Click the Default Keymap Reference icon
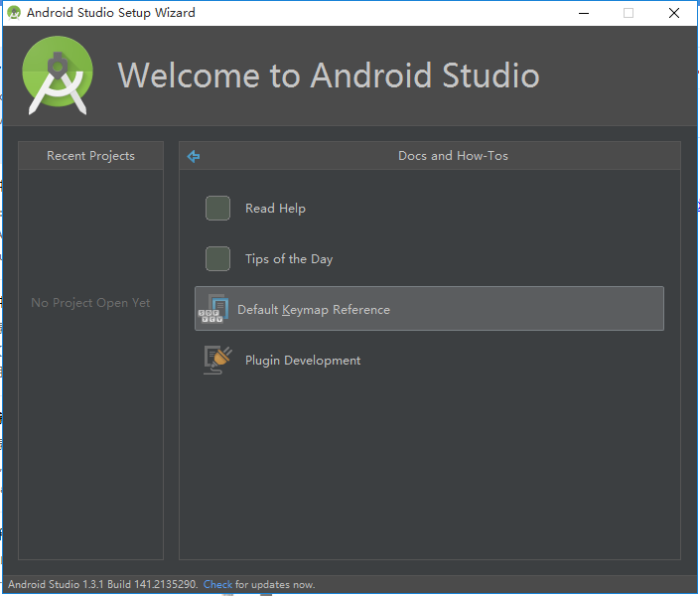Screen dimensions: 700x596 [213, 309]
